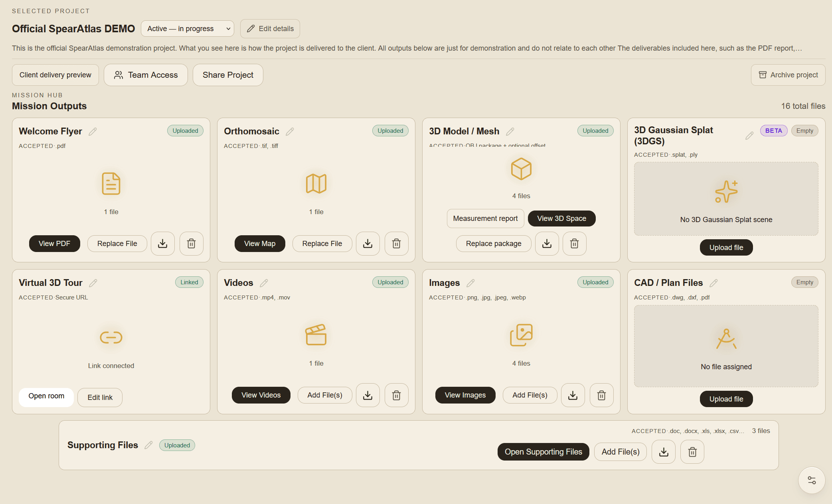Image resolution: width=832 pixels, height=504 pixels.
Task: Add File(s) to Images card
Action: 530,395
